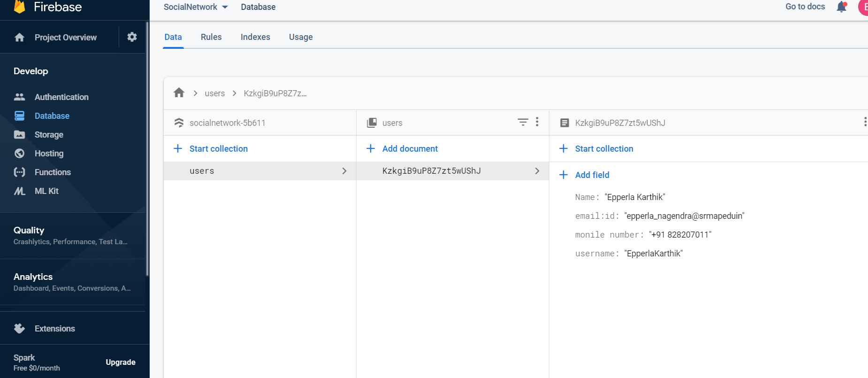The height and width of the screenshot is (378, 868).
Task: Click the Go to docs link
Action: point(805,7)
